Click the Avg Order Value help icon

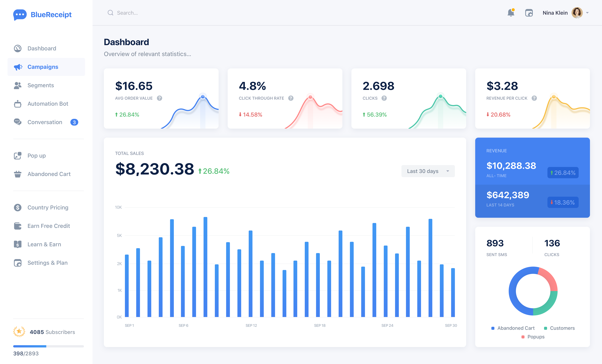[x=160, y=98]
